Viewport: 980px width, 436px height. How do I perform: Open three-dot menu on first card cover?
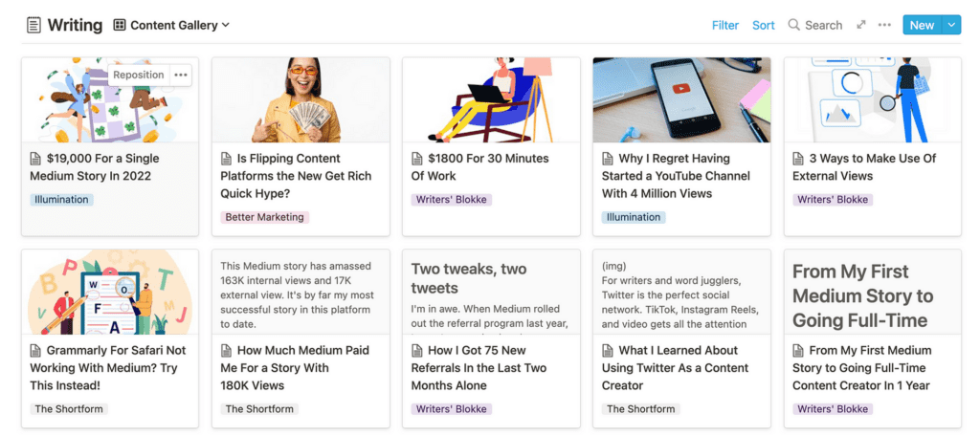[181, 75]
